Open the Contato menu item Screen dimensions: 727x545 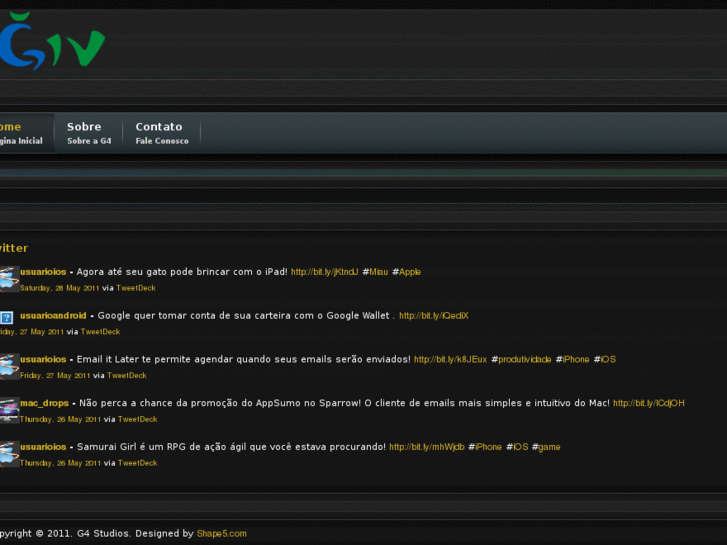[x=162, y=133]
